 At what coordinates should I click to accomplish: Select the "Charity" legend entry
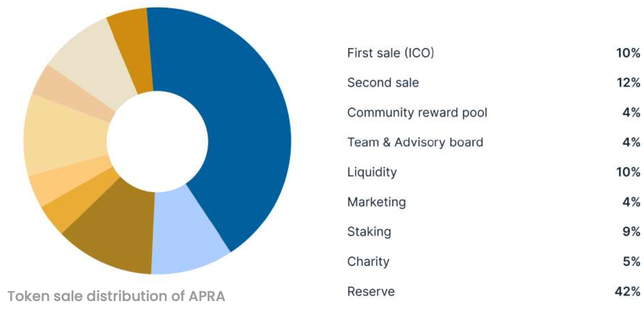[x=368, y=262]
